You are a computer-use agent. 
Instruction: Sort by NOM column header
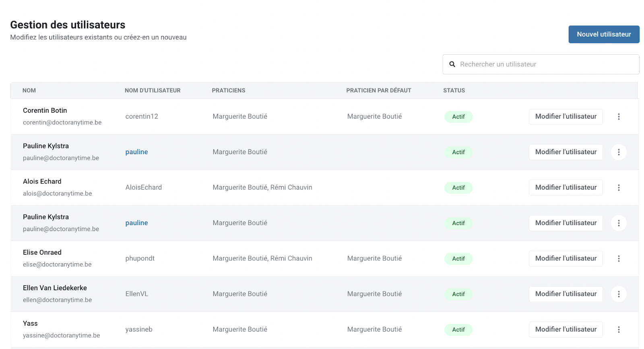point(29,91)
